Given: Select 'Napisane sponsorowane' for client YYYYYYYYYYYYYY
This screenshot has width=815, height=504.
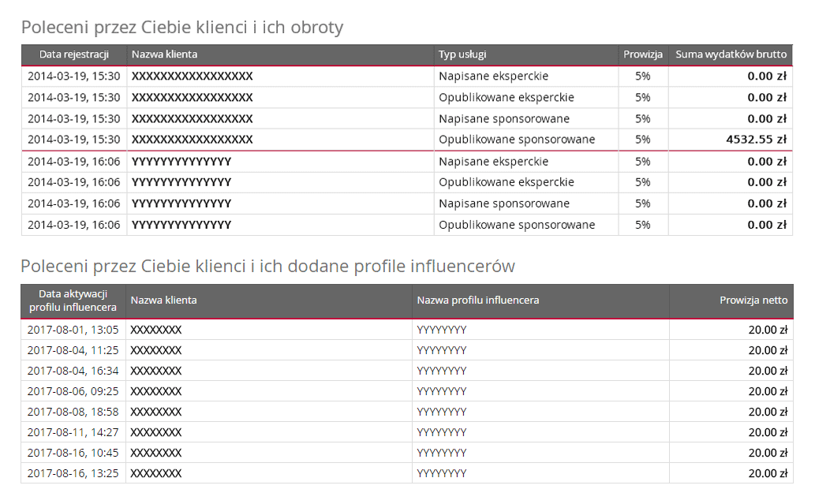Looking at the screenshot, I should pyautogui.click(x=504, y=203).
